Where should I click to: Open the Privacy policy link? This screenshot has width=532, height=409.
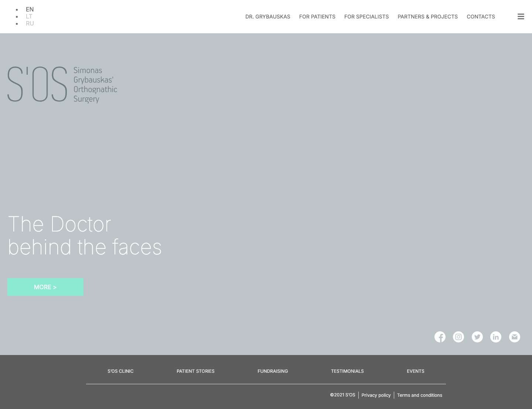pos(376,395)
